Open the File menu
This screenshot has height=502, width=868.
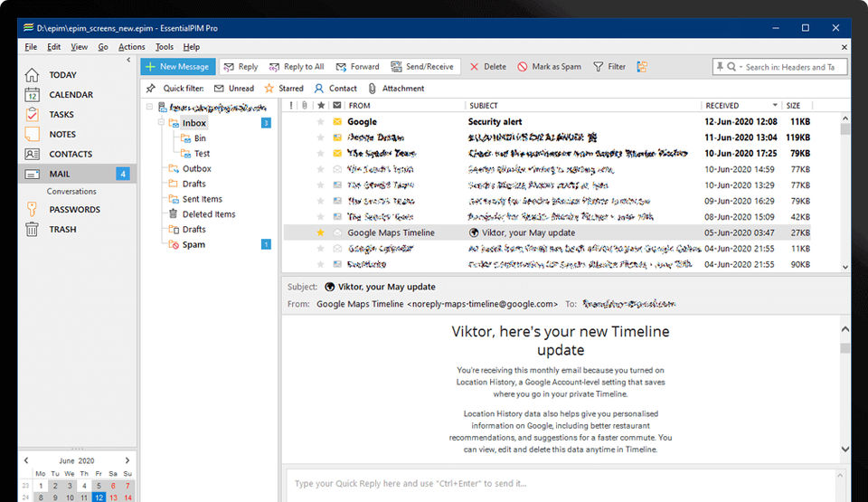tap(31, 47)
